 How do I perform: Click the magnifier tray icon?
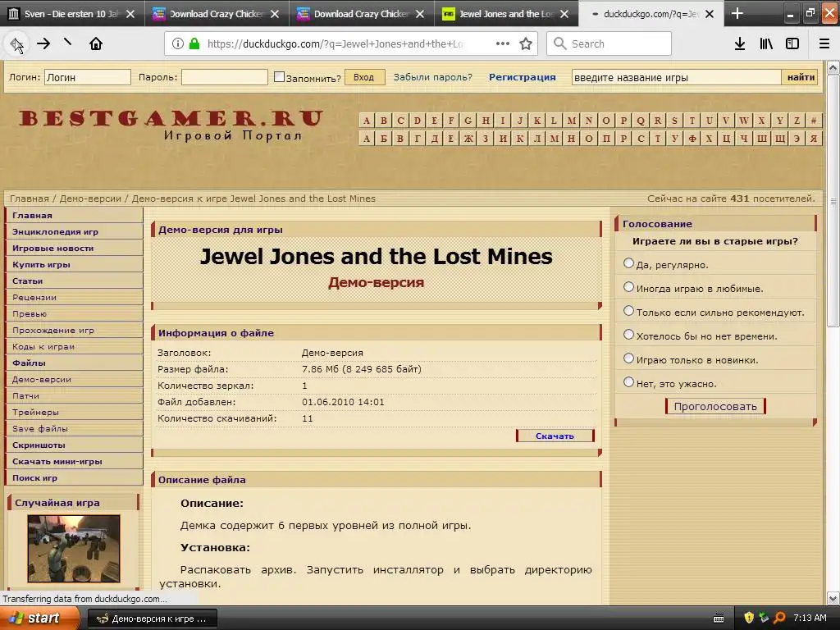coord(779,618)
